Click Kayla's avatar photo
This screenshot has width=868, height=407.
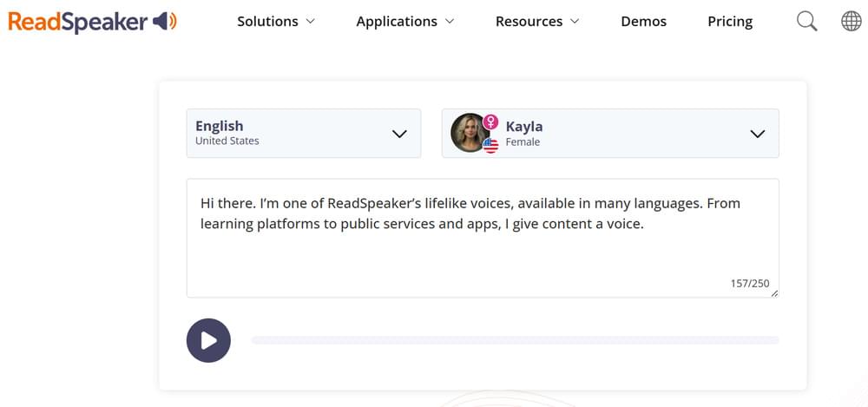pyautogui.click(x=470, y=134)
